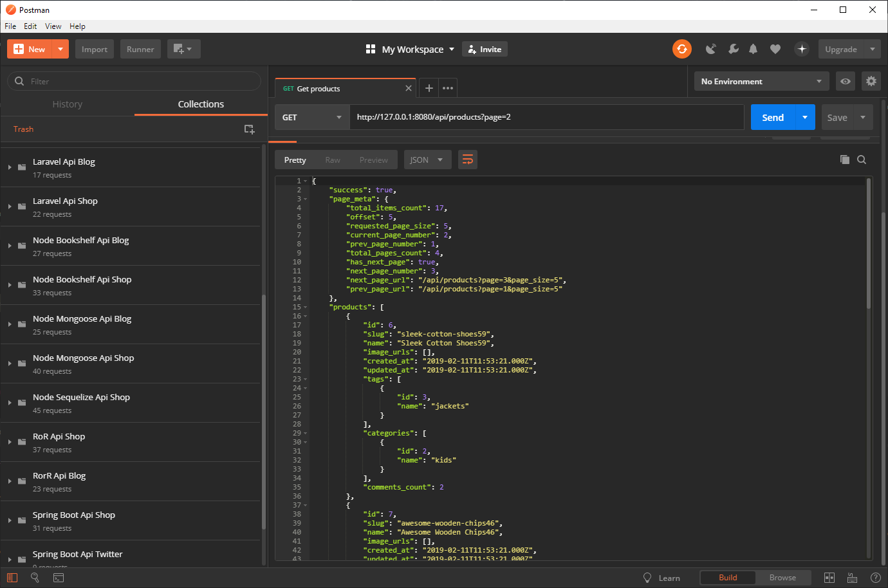Click the Runner button
Image resolution: width=888 pixels, height=588 pixels.
click(x=140, y=49)
